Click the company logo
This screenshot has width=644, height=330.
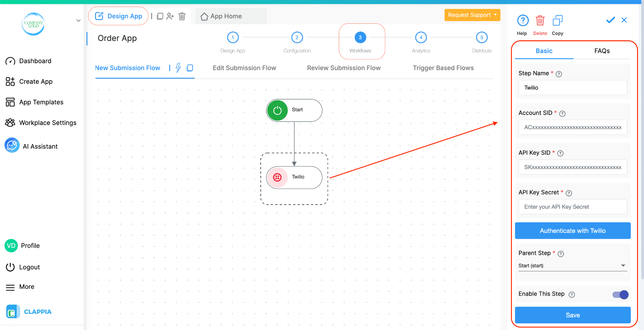tap(33, 24)
